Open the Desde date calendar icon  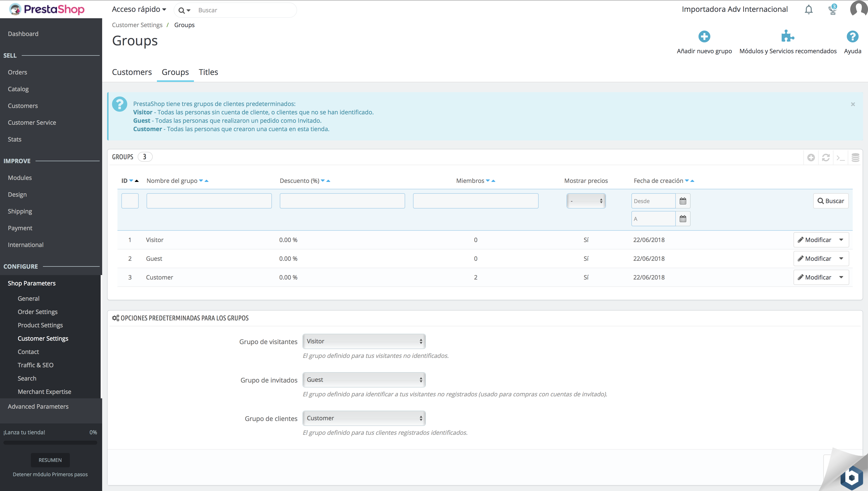683,201
